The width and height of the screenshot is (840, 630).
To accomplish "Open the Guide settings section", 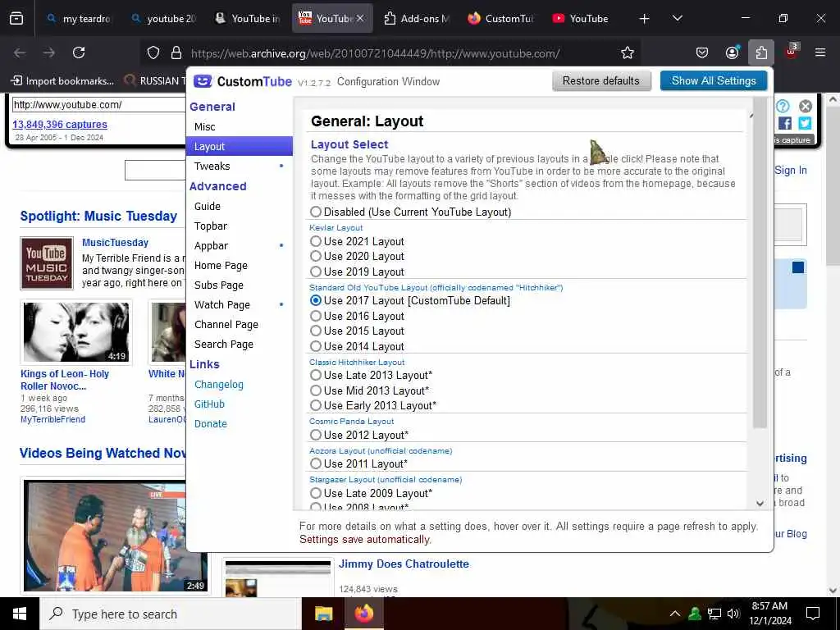I will 240,206.
